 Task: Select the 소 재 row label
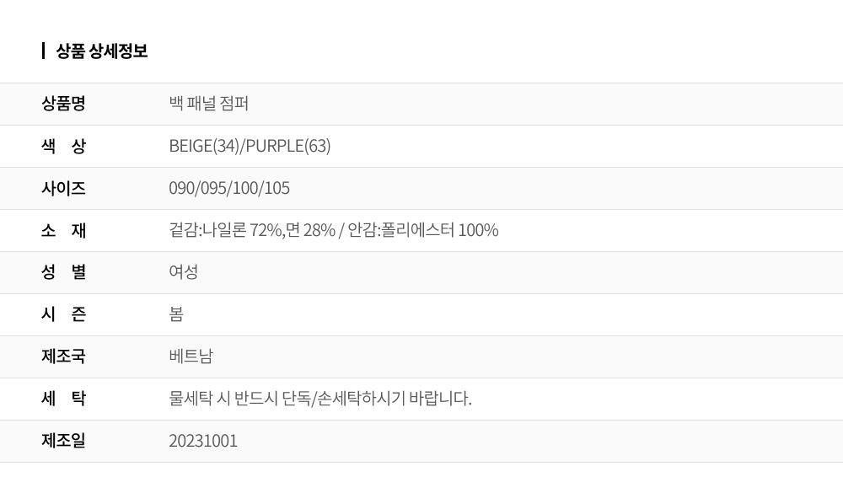[x=63, y=230]
